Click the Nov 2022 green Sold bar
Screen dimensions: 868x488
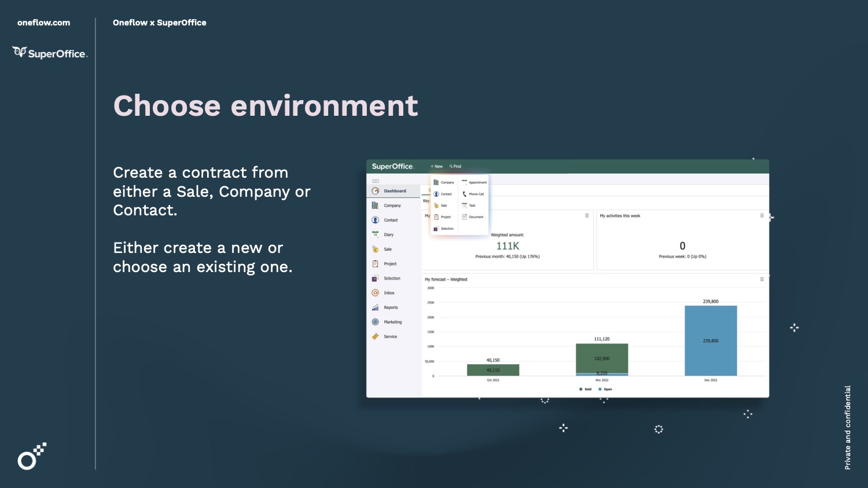click(602, 358)
